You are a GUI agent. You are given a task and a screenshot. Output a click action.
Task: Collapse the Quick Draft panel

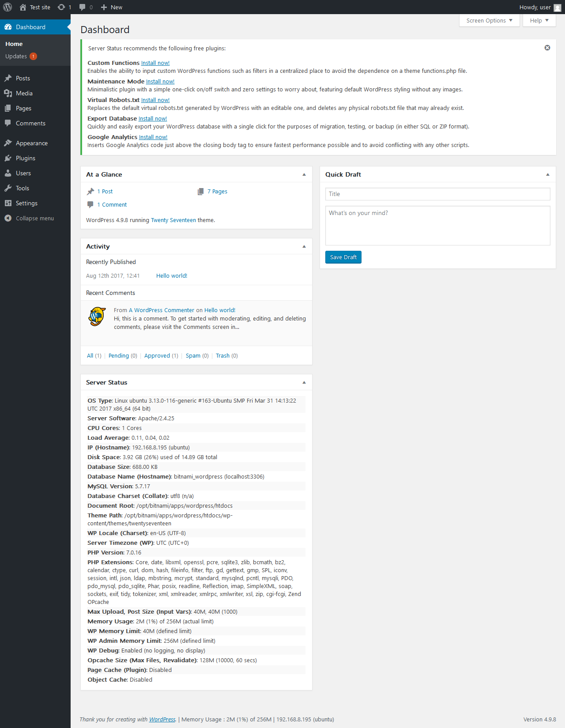(x=548, y=174)
